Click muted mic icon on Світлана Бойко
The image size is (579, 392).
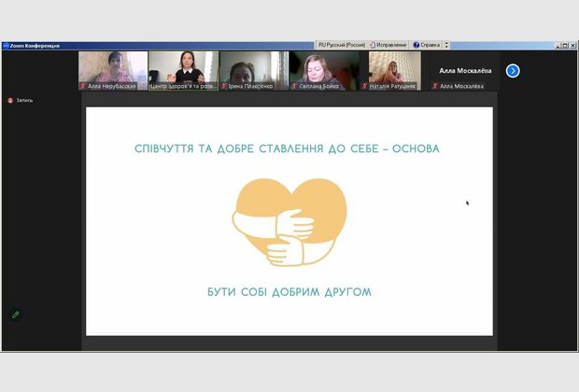294,86
